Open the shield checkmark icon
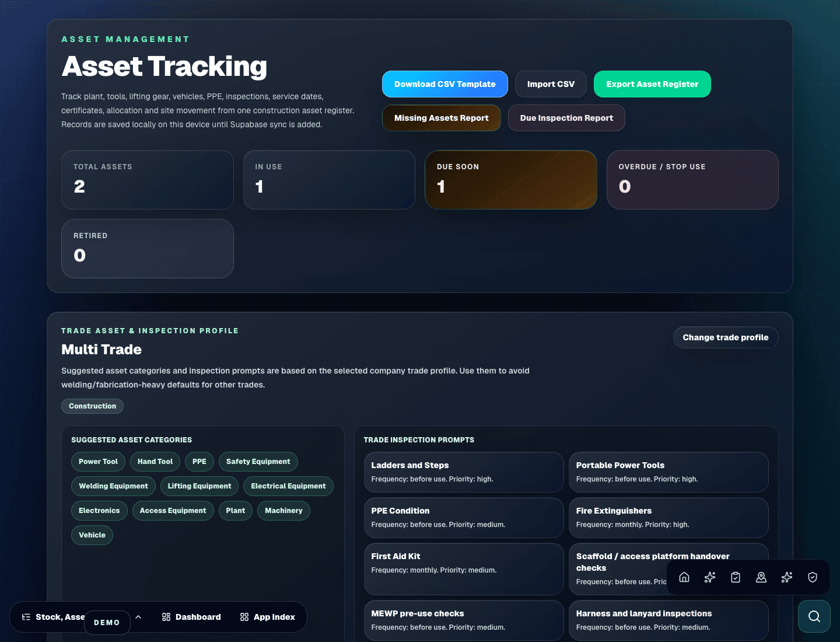 [813, 577]
